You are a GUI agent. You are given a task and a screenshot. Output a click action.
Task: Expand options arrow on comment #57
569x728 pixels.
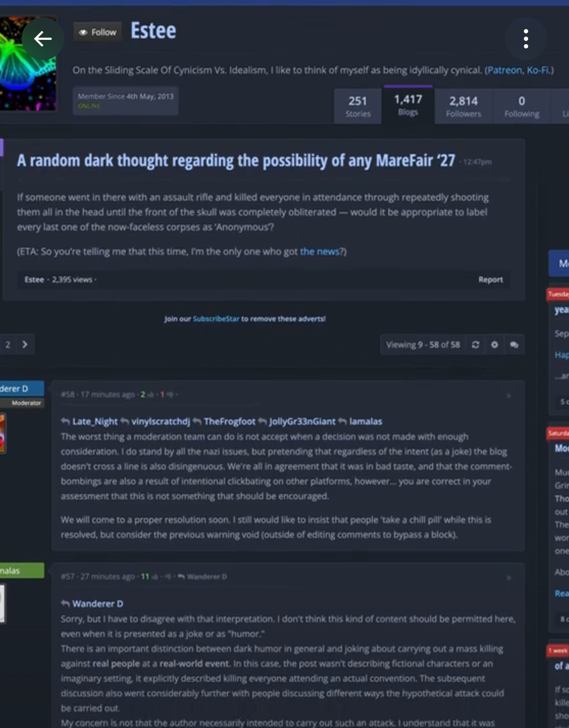click(x=508, y=578)
